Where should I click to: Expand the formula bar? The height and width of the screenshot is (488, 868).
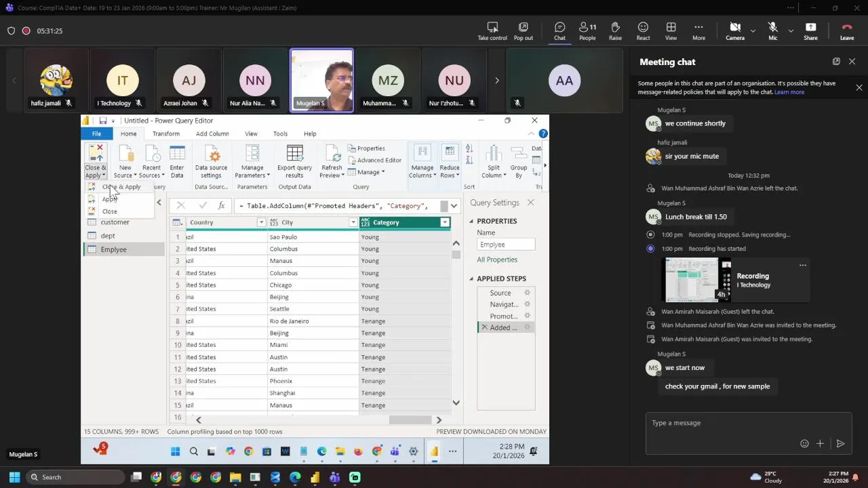point(454,205)
